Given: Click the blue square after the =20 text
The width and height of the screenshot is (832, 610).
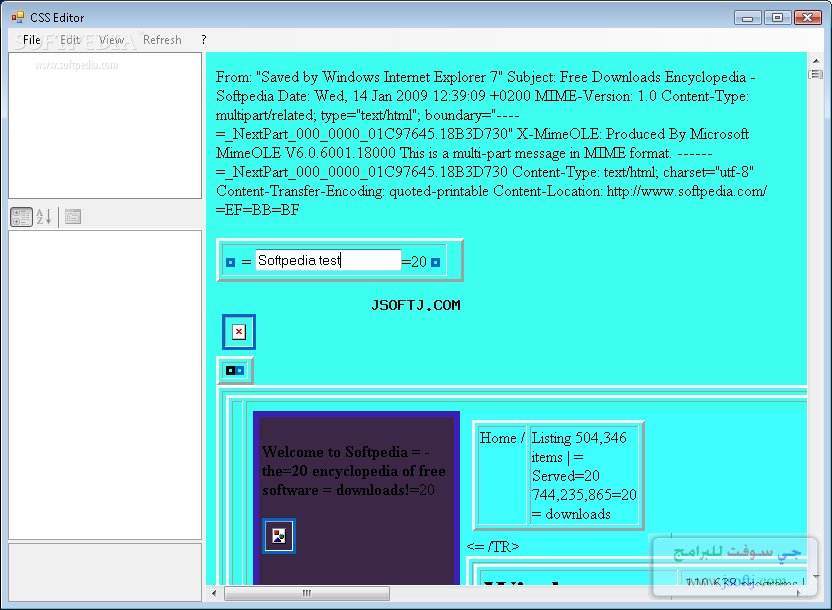Looking at the screenshot, I should tap(435, 262).
